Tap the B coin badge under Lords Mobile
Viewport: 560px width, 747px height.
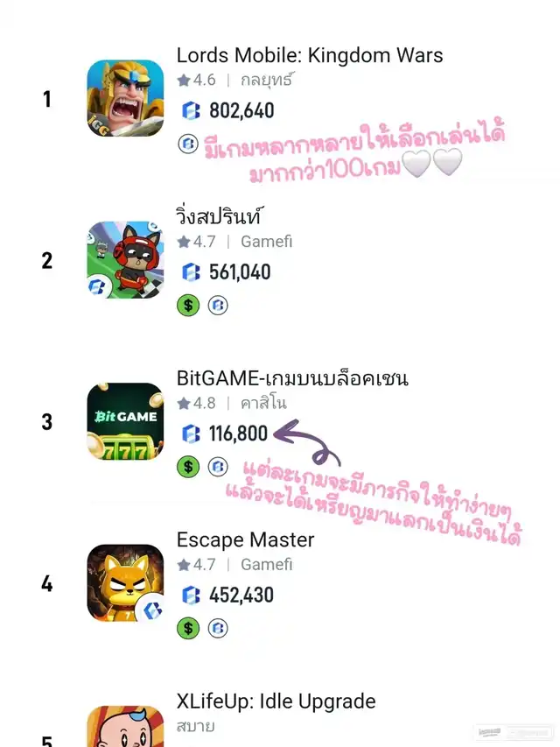point(188,144)
